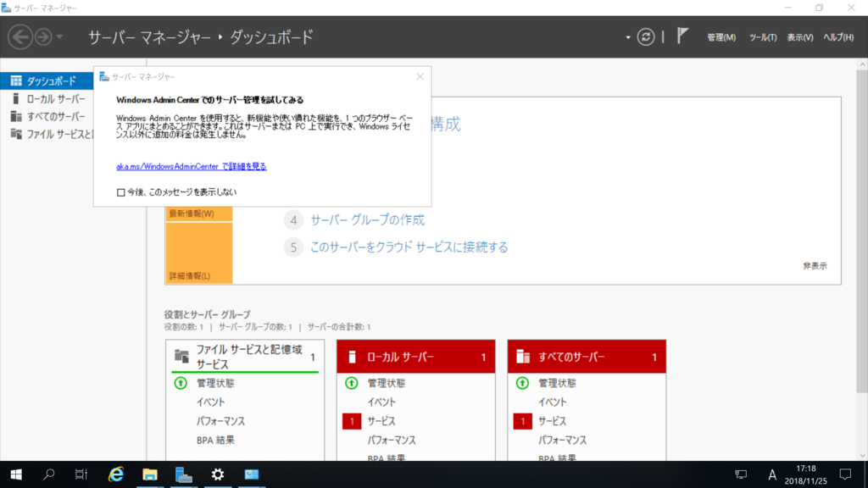Go back with the navigation back arrow
The width and height of the screenshot is (868, 488).
(x=20, y=37)
